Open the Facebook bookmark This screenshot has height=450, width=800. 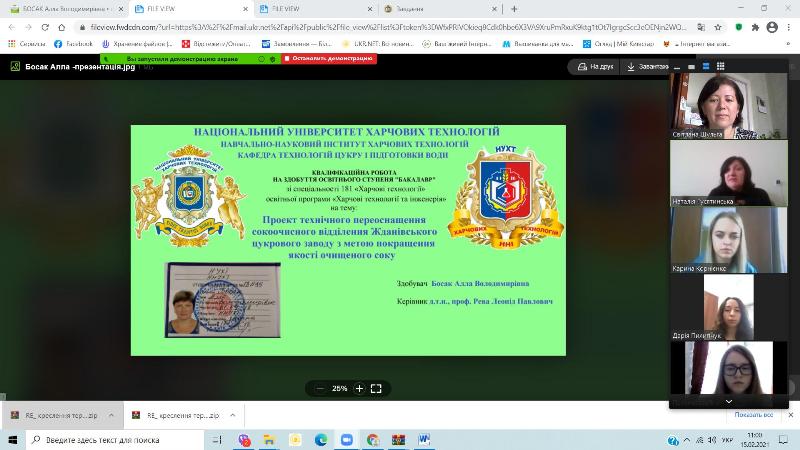pos(73,44)
